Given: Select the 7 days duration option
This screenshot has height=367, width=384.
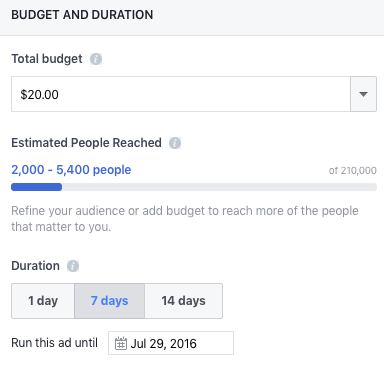Looking at the screenshot, I should coord(109,301).
